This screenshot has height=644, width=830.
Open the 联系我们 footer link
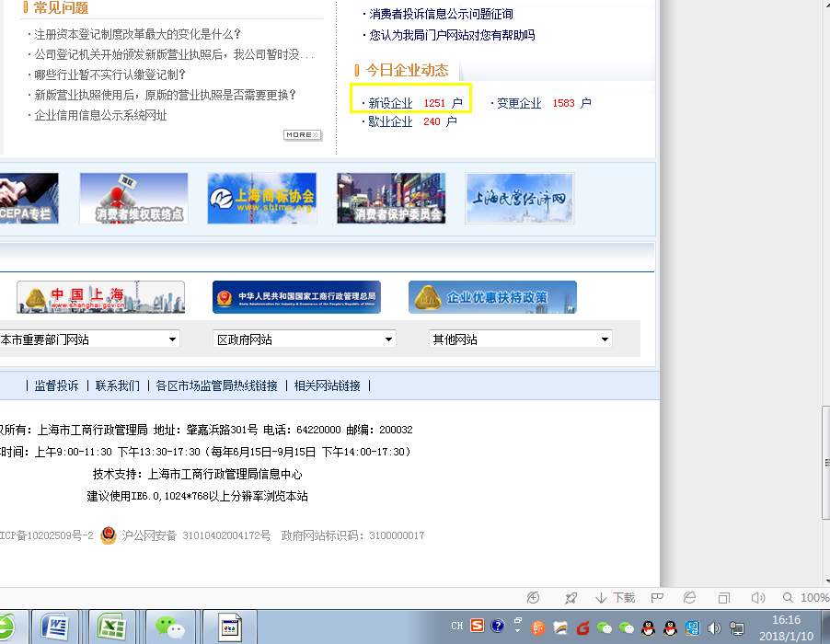pyautogui.click(x=118, y=385)
